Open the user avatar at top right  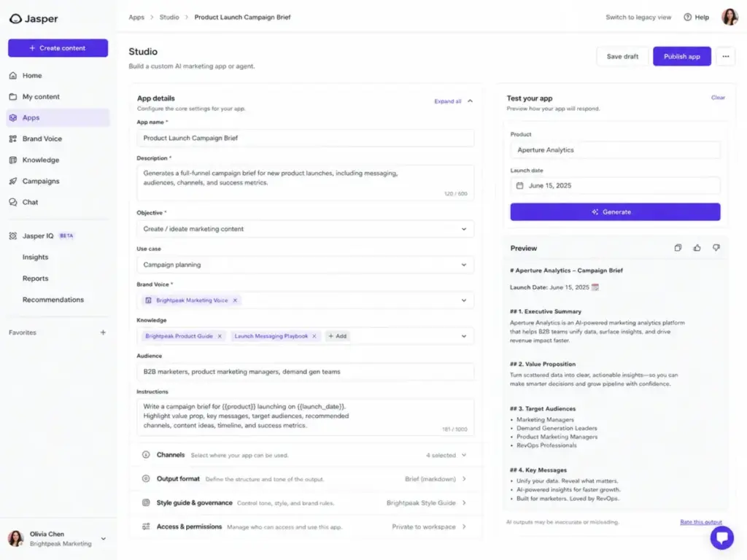(729, 17)
